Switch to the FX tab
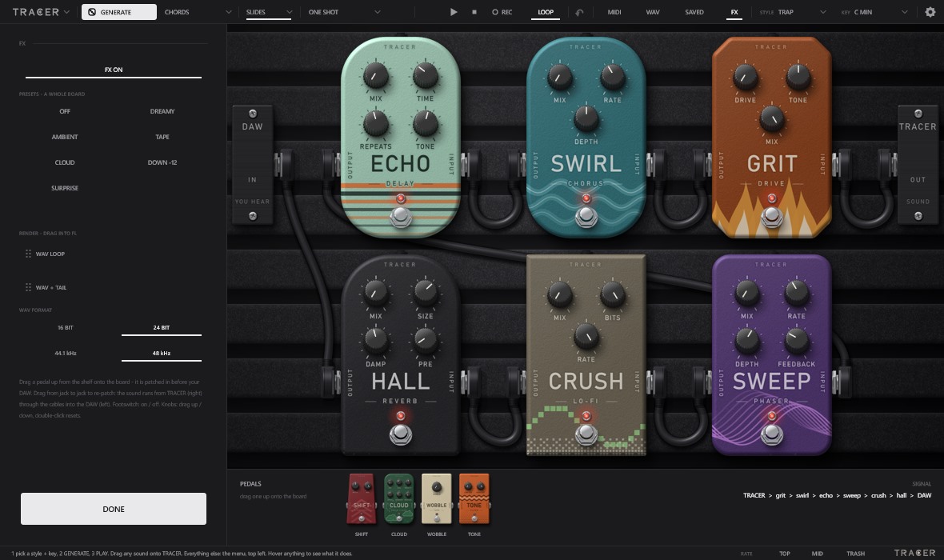The width and height of the screenshot is (944, 560). [734, 12]
